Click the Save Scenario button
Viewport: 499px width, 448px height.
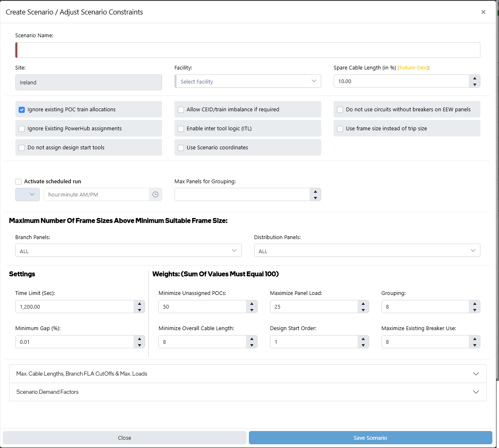(x=370, y=438)
